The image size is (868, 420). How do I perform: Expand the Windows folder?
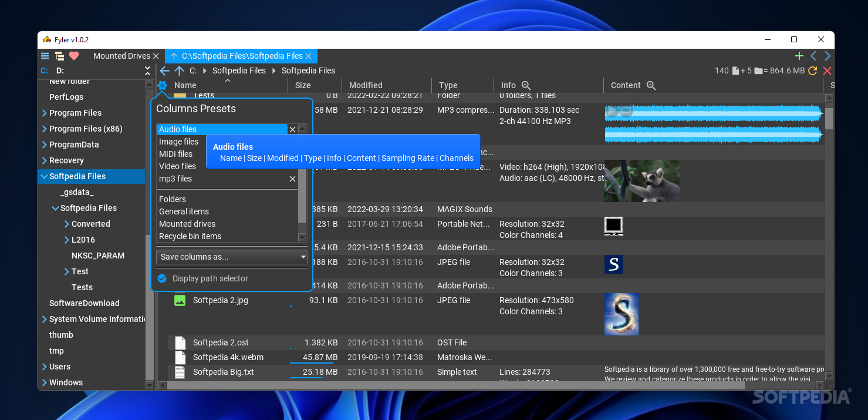tap(45, 382)
